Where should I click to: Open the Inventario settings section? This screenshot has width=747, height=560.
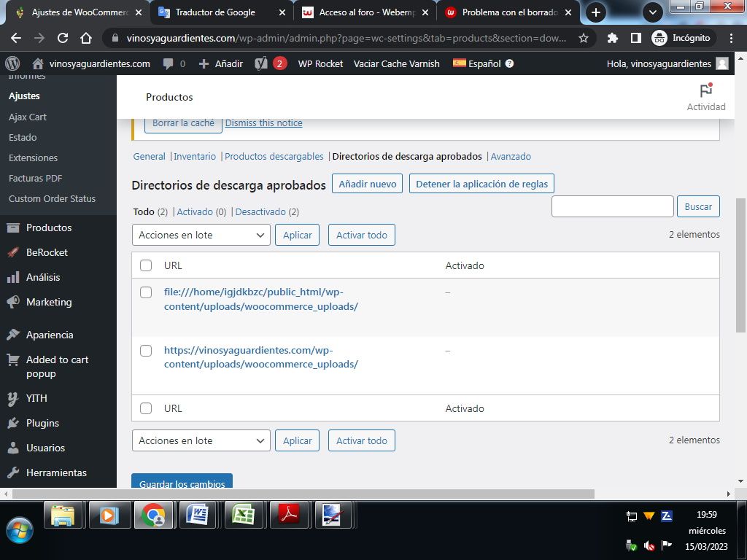(x=194, y=156)
